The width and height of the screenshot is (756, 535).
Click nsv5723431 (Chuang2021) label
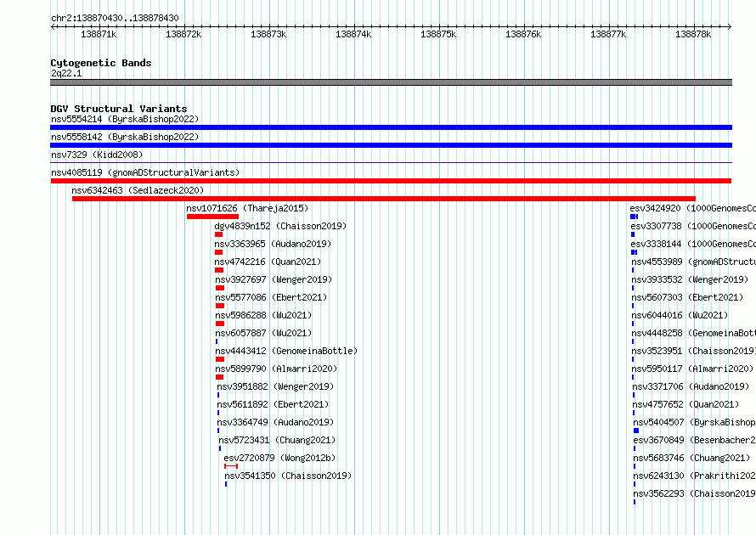(277, 440)
